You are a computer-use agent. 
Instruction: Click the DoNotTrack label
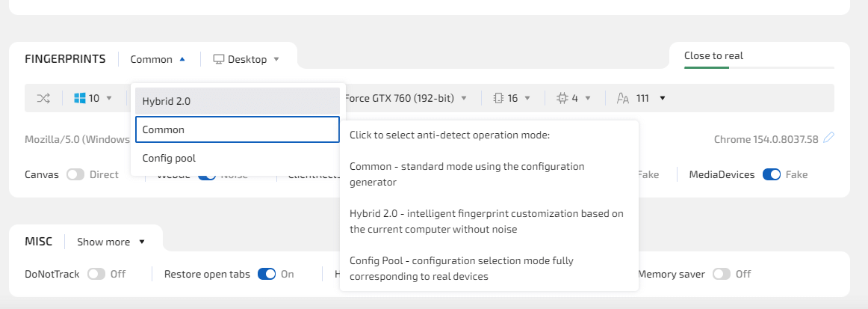tap(52, 274)
